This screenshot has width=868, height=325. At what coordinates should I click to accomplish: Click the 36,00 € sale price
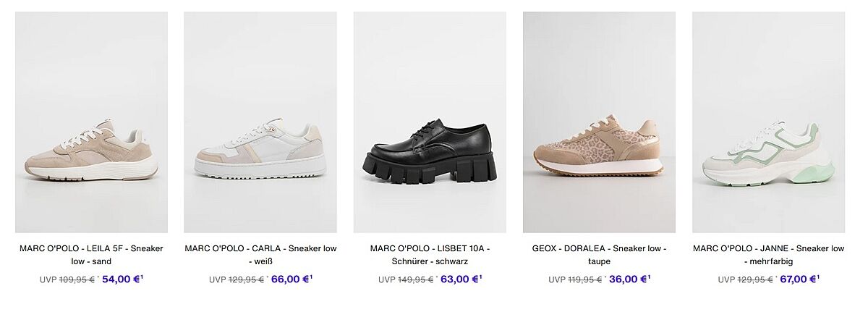[629, 279]
